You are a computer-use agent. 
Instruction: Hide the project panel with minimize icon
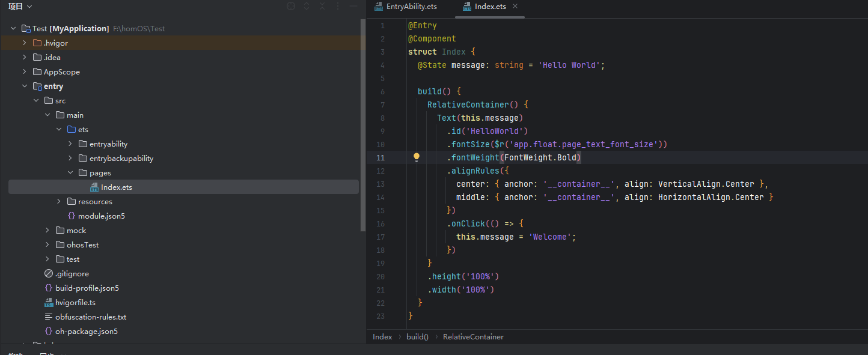tap(353, 6)
